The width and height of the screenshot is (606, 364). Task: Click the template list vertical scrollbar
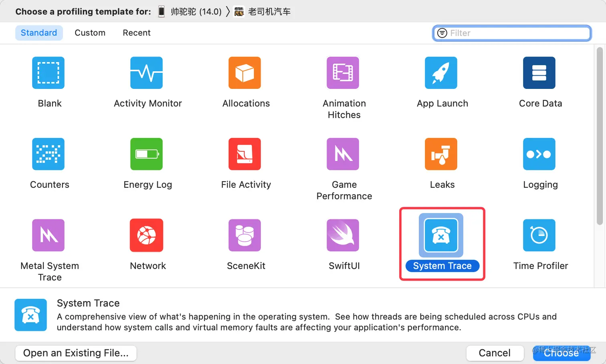600,136
